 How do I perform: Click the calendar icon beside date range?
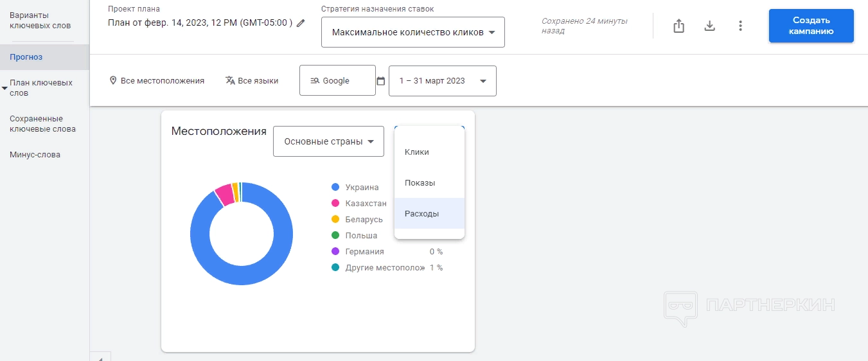(381, 81)
